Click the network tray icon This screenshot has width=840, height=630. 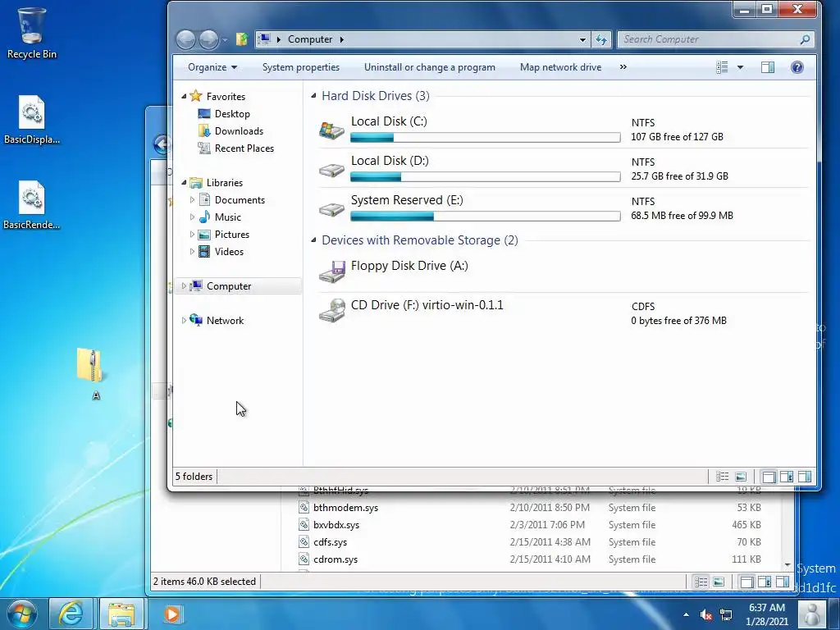point(726,614)
